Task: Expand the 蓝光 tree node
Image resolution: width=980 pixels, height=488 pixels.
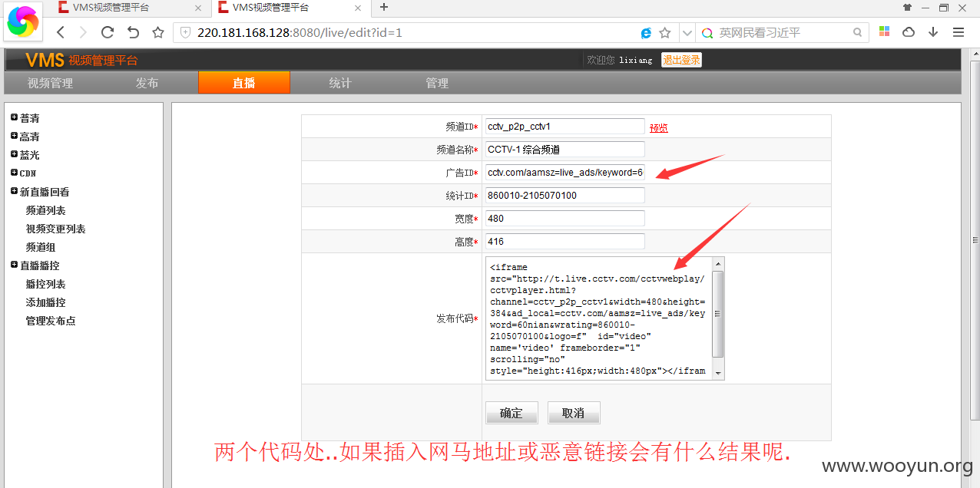Action: click(14, 154)
